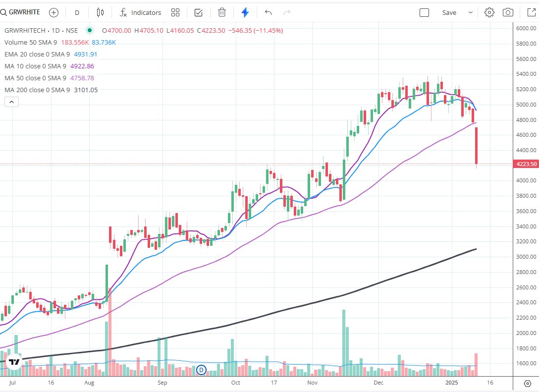Remove drawings using the trash icon
Screen dimensions: 539x392
(x=221, y=12)
